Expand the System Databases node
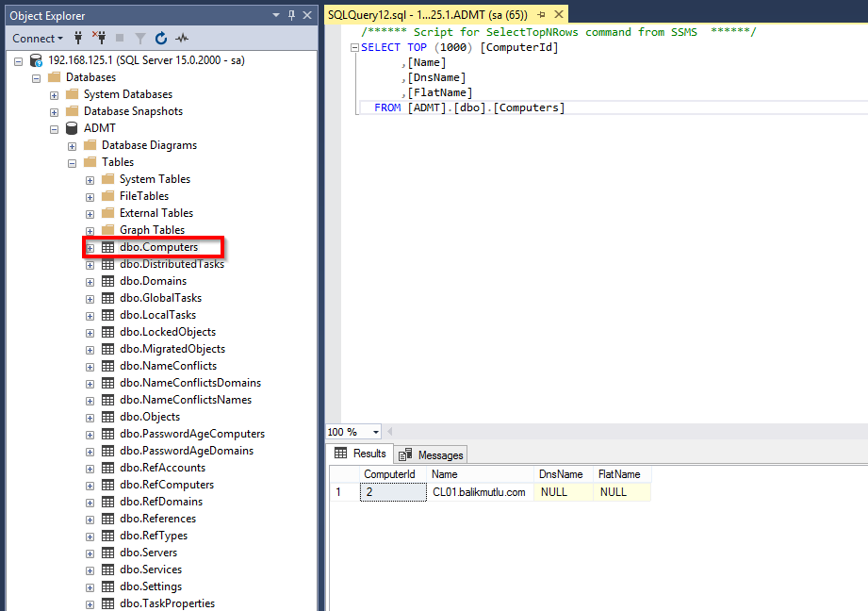This screenshot has width=868, height=611. click(x=55, y=95)
